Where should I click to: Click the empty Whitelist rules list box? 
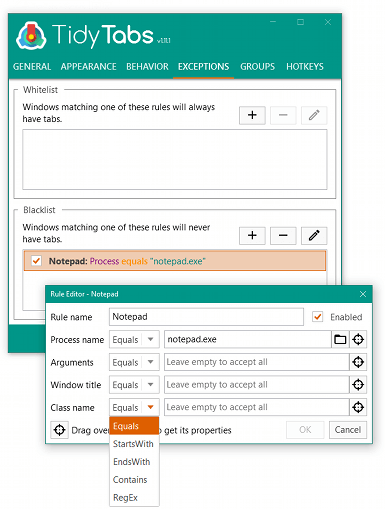coord(175,160)
